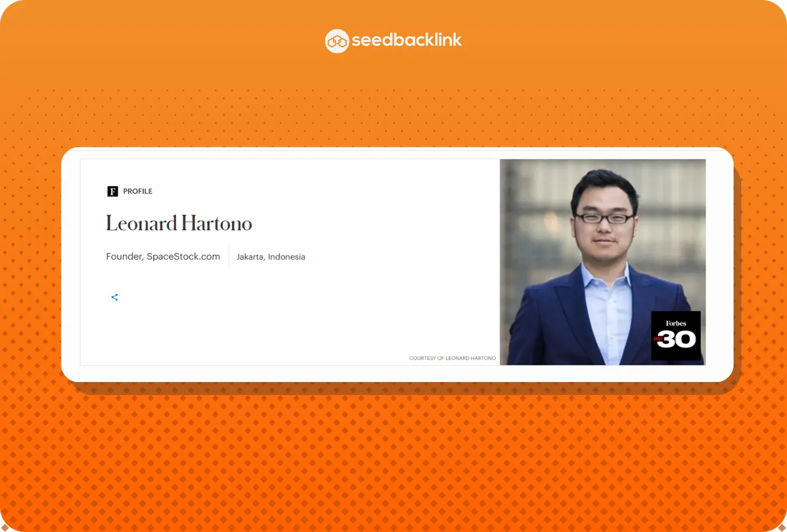
Task: Open Leonard Hartono's profile photo
Action: (x=603, y=262)
